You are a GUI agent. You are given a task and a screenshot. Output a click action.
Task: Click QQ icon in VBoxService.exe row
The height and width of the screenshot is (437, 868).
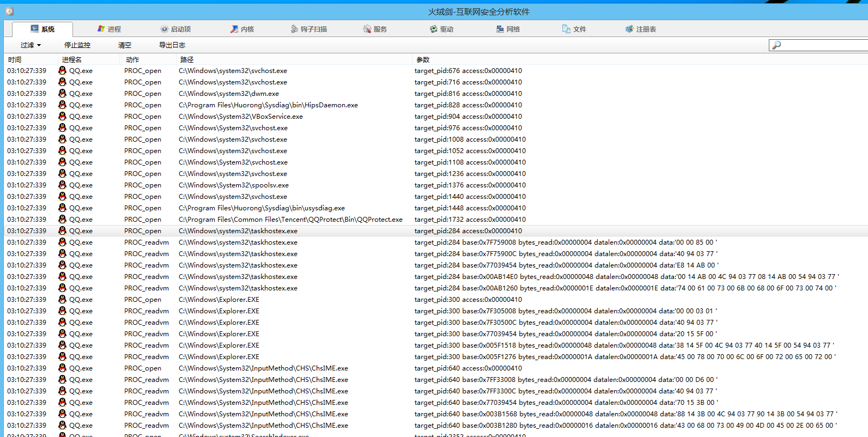click(x=63, y=116)
